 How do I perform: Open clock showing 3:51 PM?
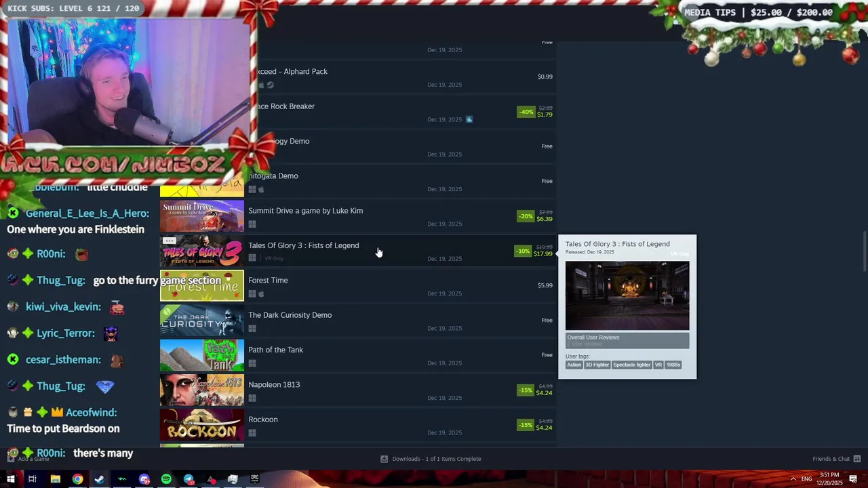(x=829, y=479)
